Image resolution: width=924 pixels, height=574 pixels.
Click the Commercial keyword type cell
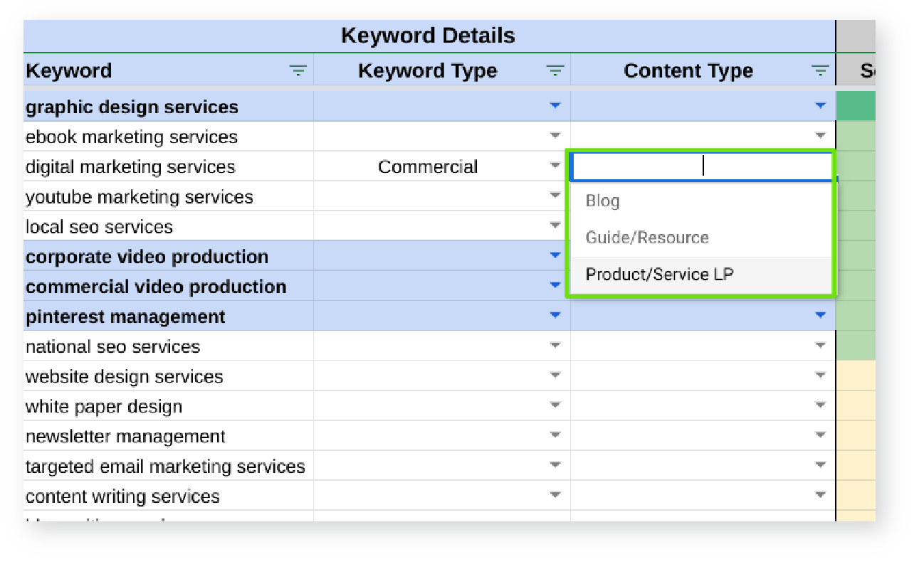tap(428, 167)
